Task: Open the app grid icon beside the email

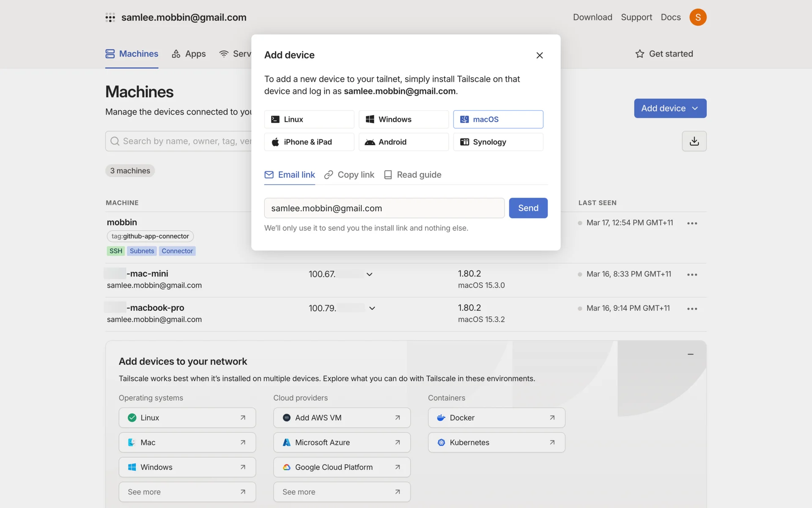Action: click(110, 17)
